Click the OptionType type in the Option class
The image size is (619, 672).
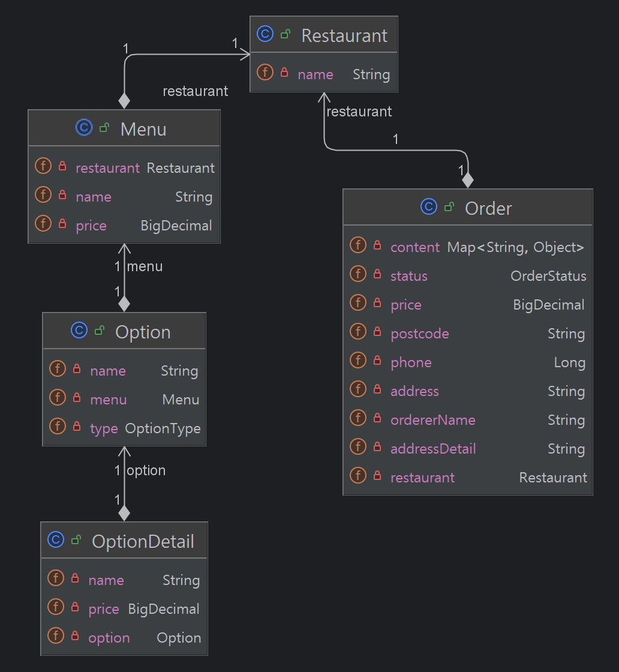click(163, 428)
